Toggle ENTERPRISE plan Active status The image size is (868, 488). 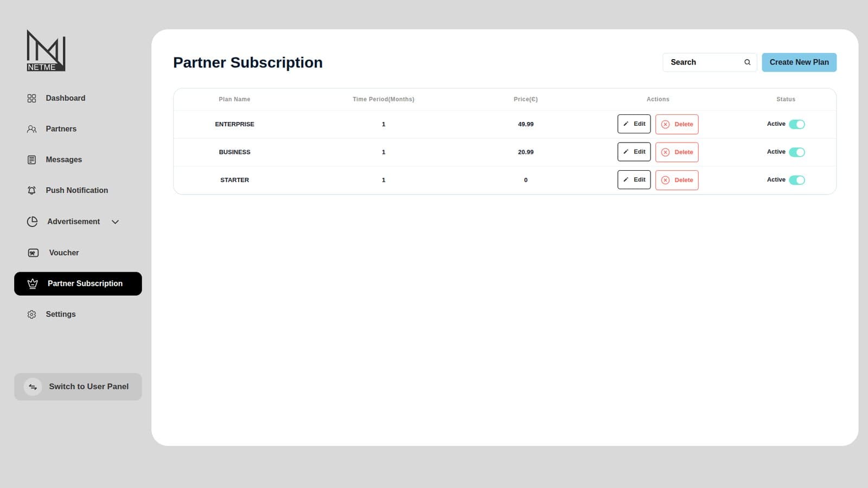[x=796, y=124]
